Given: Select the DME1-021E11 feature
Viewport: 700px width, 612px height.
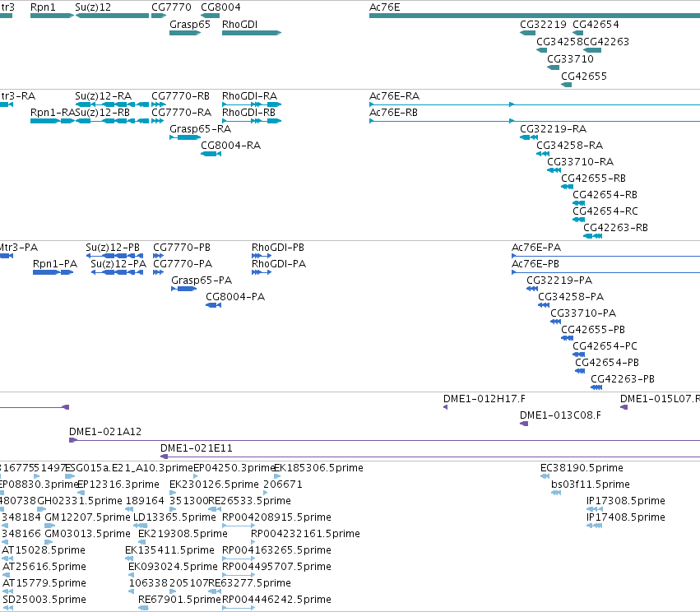Looking at the screenshot, I should [196, 448].
